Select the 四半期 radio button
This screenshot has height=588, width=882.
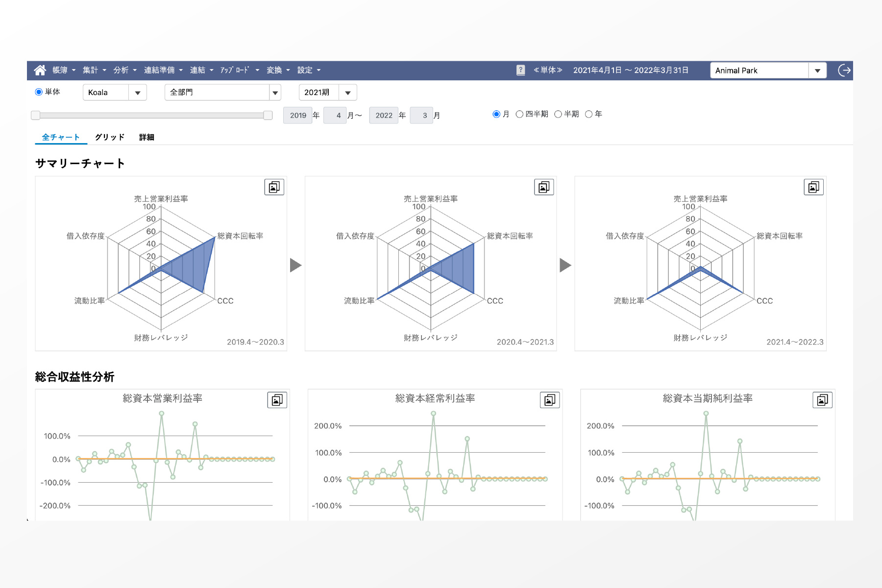[x=519, y=114]
